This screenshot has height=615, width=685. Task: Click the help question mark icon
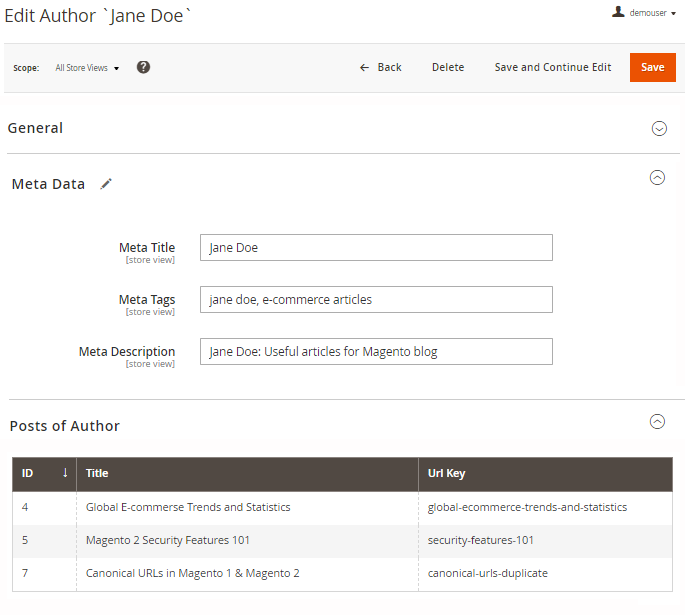(143, 67)
